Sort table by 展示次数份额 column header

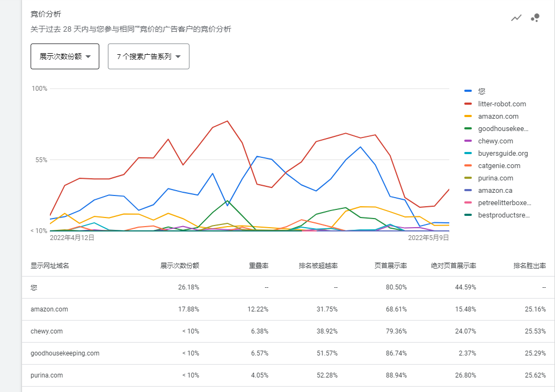point(180,265)
